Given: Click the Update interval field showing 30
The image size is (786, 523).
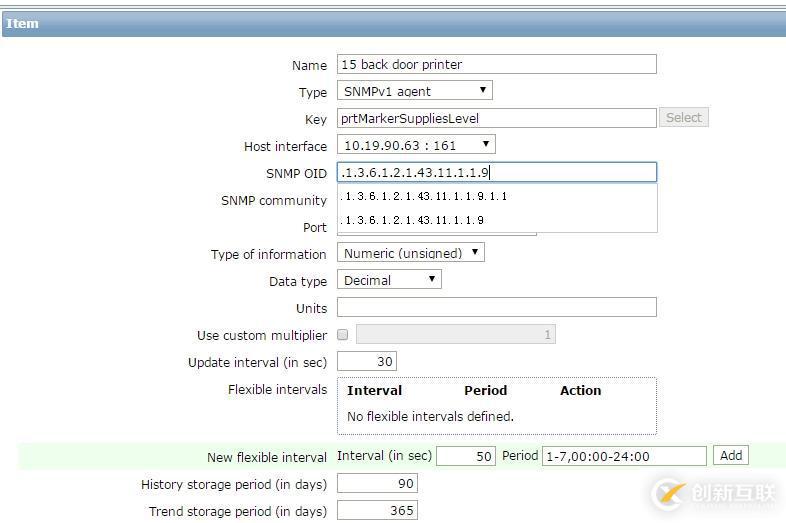Looking at the screenshot, I should [367, 362].
